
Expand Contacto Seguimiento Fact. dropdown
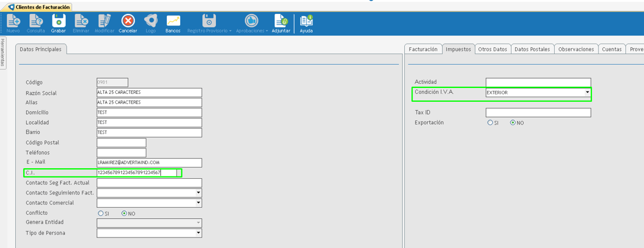[x=198, y=193]
